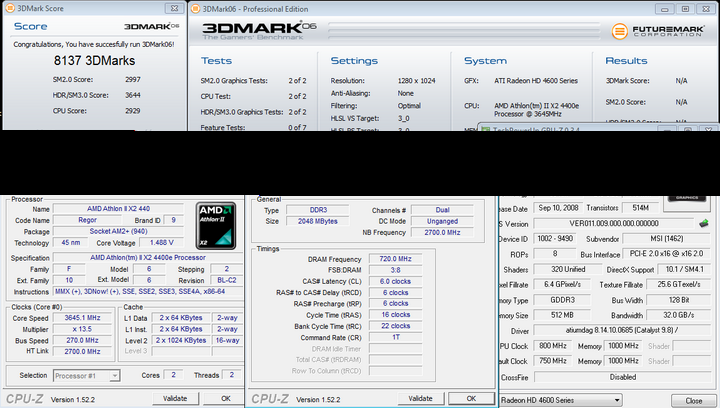Screen dimensions: 720x408
Task: Click the System heading in 3DMark06
Action: [x=485, y=61]
